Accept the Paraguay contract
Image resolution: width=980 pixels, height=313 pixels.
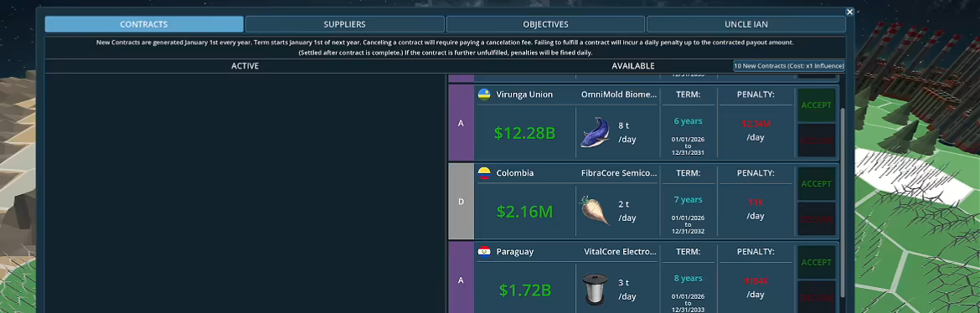pyautogui.click(x=817, y=263)
